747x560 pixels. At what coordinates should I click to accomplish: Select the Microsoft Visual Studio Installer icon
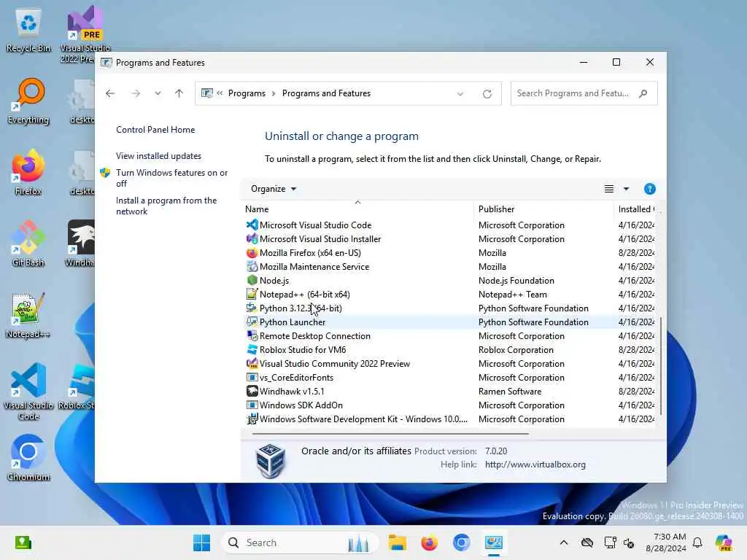click(252, 238)
